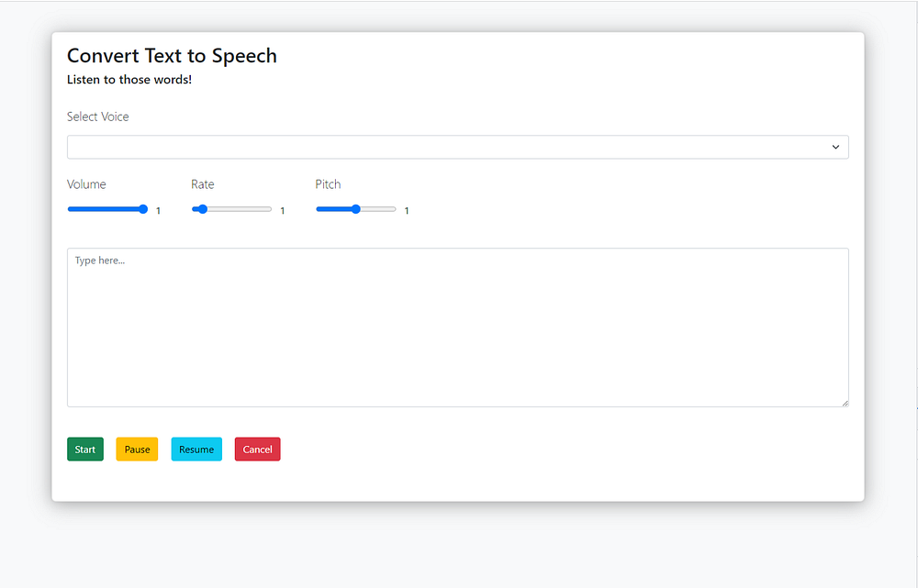This screenshot has height=588, width=918.
Task: Click the Rate value readout
Action: pos(283,211)
